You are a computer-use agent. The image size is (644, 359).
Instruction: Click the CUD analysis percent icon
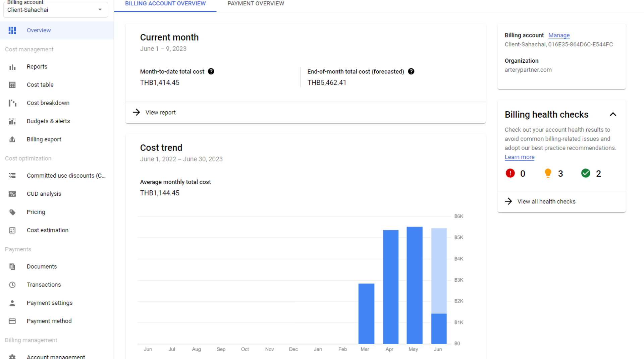[x=12, y=194]
